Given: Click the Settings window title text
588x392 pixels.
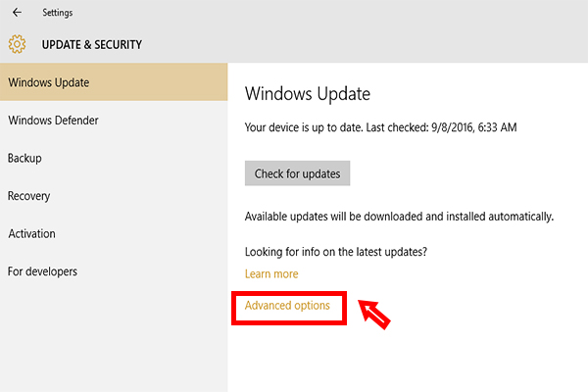Looking at the screenshot, I should [x=58, y=13].
